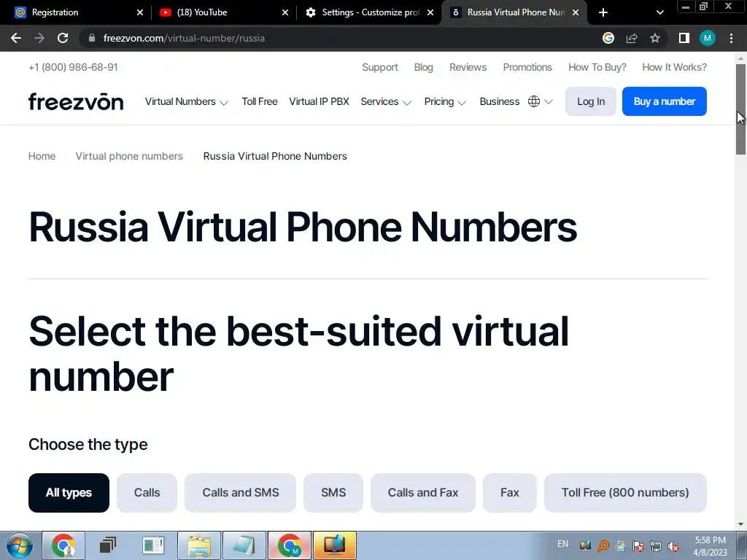The image size is (747, 560).
Task: Click the freezvon logo
Action: point(76,101)
